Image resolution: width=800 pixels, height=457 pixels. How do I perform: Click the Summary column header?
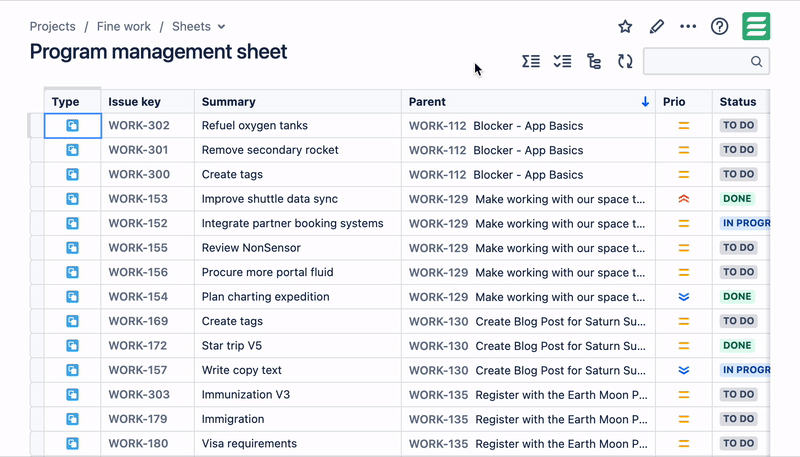click(297, 101)
